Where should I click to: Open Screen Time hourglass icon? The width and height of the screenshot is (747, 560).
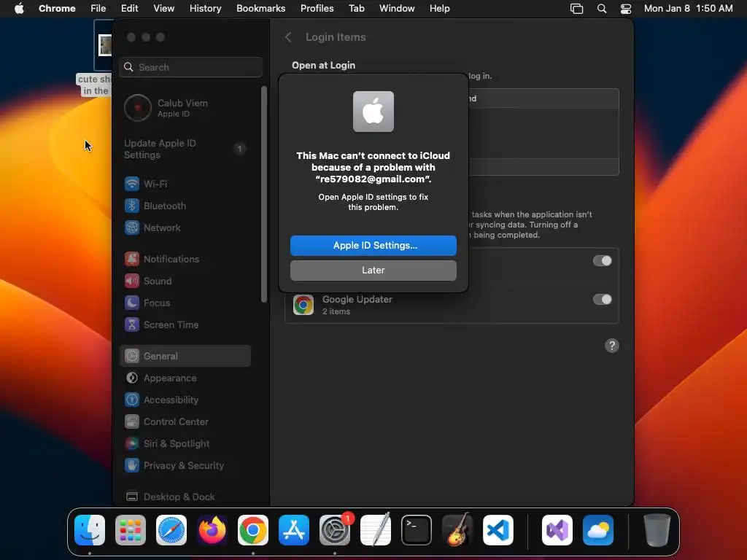[x=132, y=324]
